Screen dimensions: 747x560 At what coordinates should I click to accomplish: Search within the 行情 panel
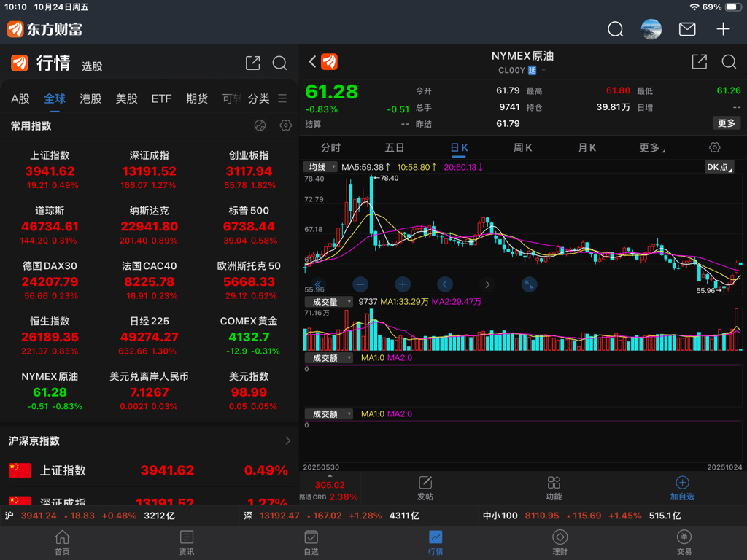coord(279,63)
